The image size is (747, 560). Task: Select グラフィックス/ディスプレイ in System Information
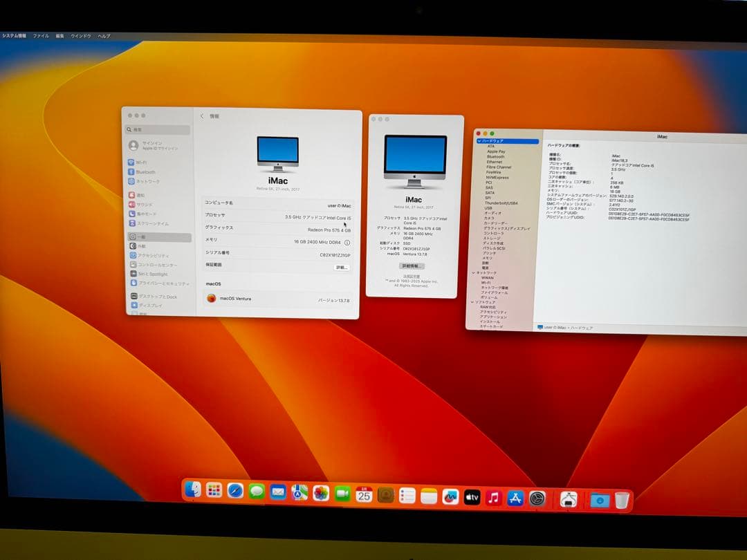(x=507, y=229)
